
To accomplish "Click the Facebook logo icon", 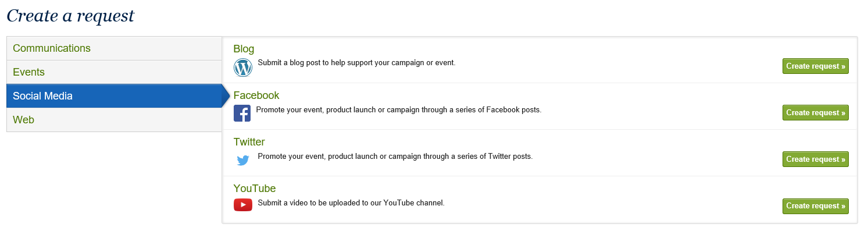I will (x=242, y=113).
